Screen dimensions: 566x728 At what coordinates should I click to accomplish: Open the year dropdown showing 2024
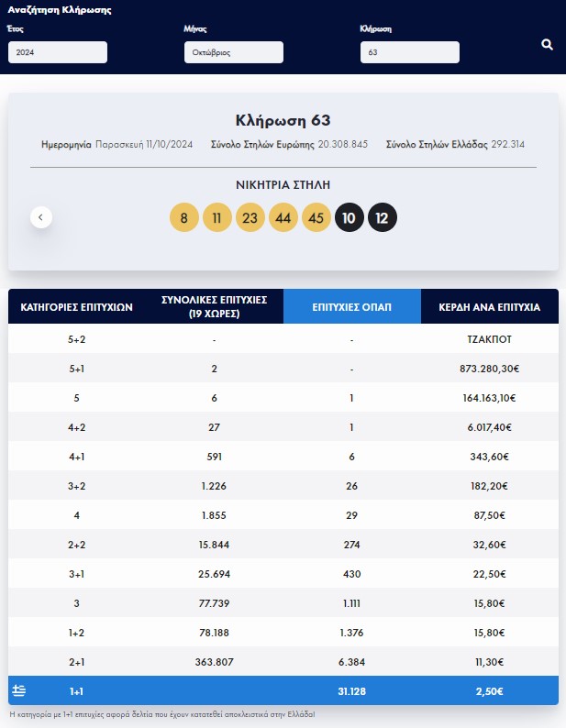click(58, 52)
